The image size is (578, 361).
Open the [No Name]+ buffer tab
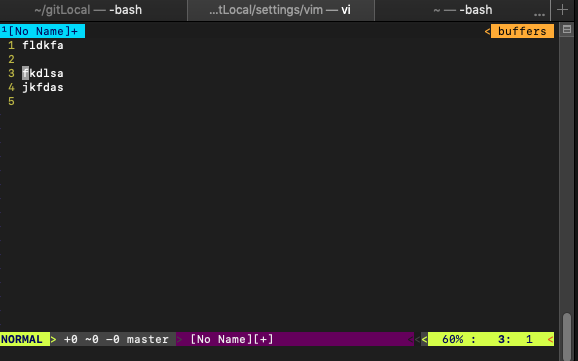[42, 31]
